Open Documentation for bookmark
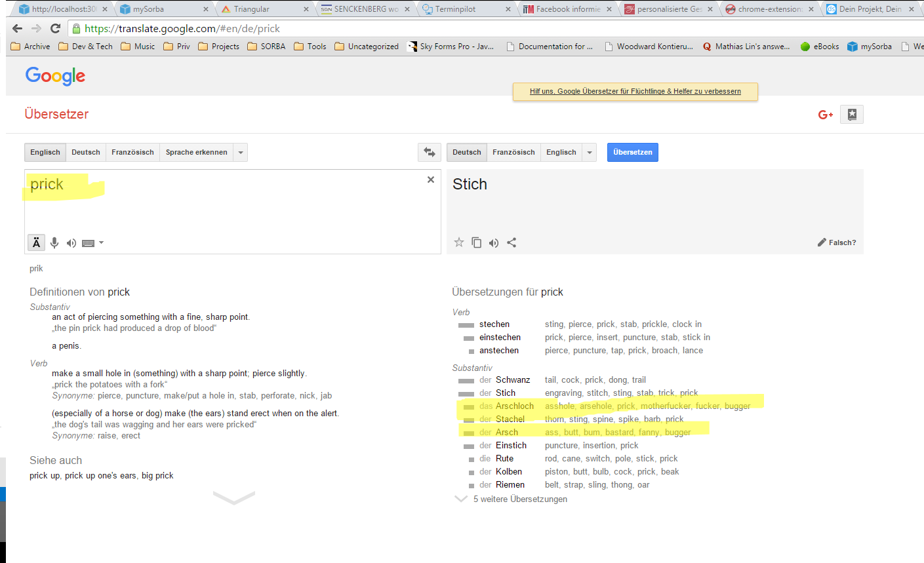 (549, 47)
